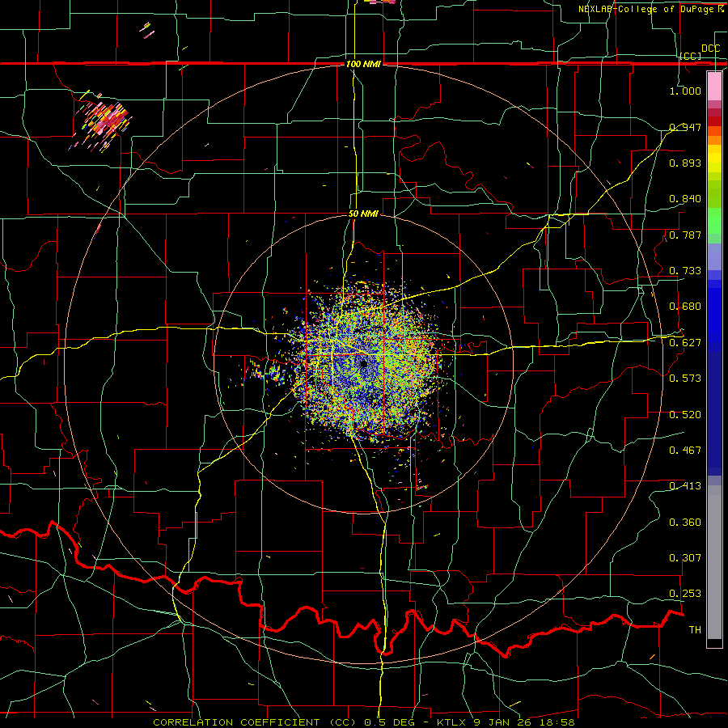Image resolution: width=728 pixels, height=728 pixels.
Task: Click the pink segment of the color bar
Action: tap(714, 87)
